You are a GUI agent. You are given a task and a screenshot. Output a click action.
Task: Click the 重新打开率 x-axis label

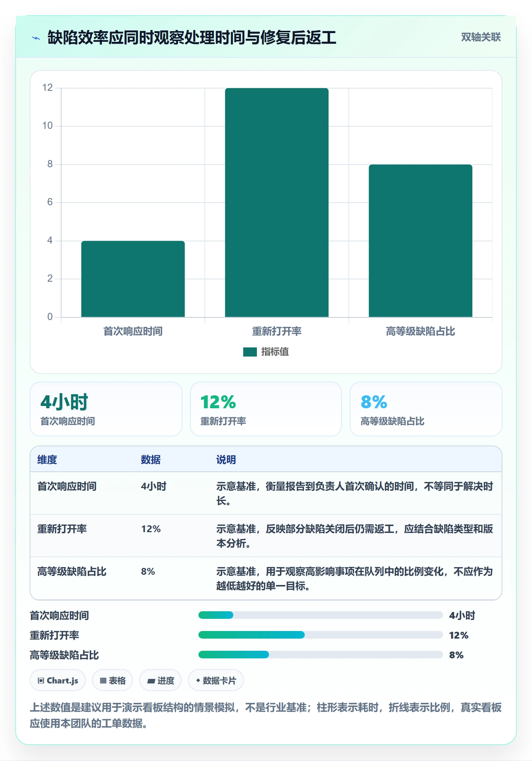tap(277, 331)
